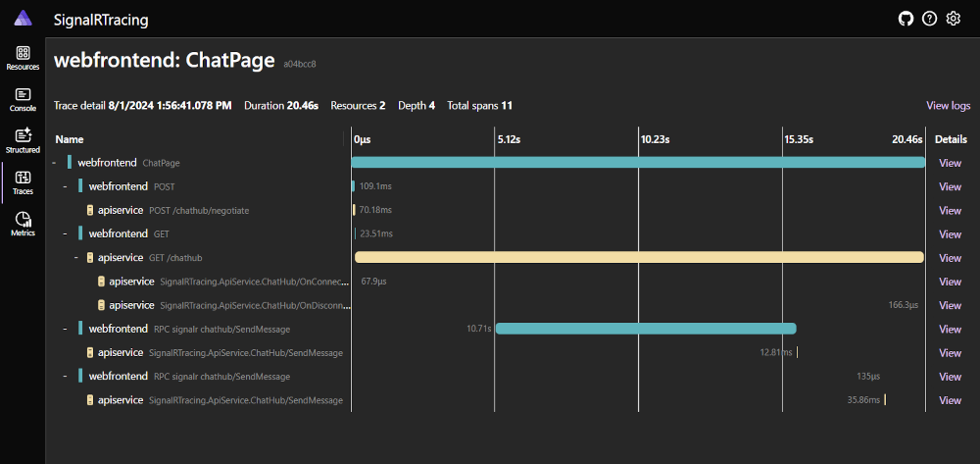This screenshot has width=980, height=464.
Task: Open the GitHub repository icon
Action: pyautogui.click(x=906, y=19)
